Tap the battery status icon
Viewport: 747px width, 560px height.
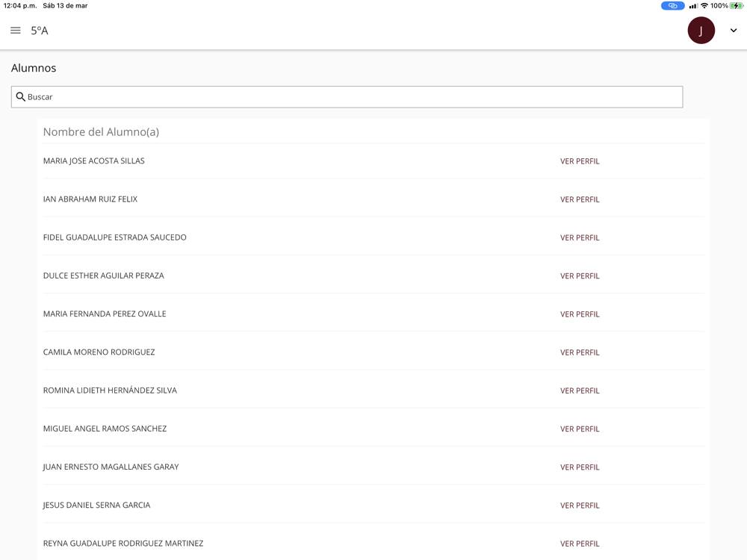tap(737, 6)
